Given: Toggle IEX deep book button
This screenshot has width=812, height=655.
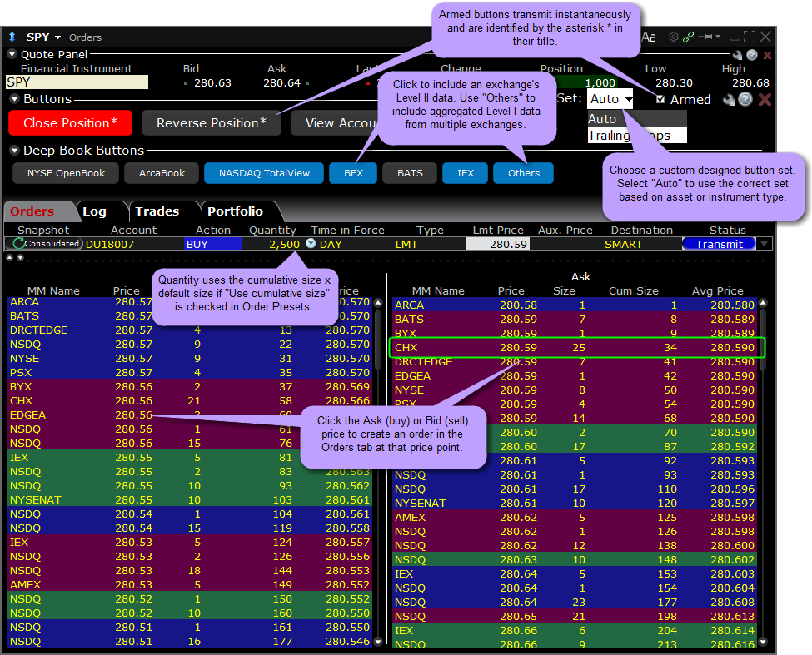Looking at the screenshot, I should coord(465,173).
